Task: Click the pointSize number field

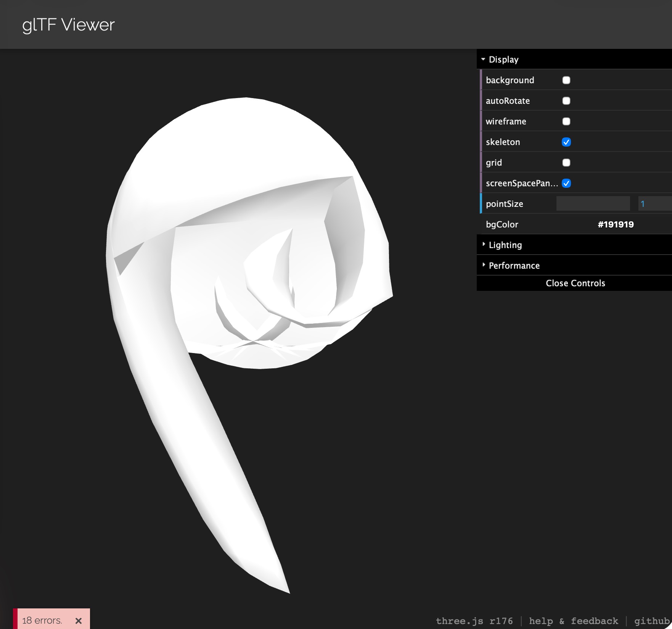Action: point(654,204)
